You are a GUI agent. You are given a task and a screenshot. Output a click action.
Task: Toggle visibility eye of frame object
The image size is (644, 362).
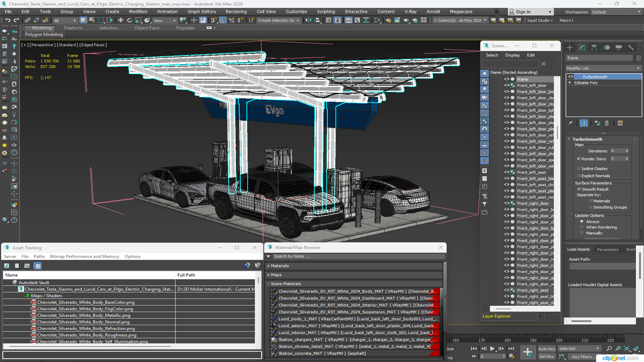point(506,79)
